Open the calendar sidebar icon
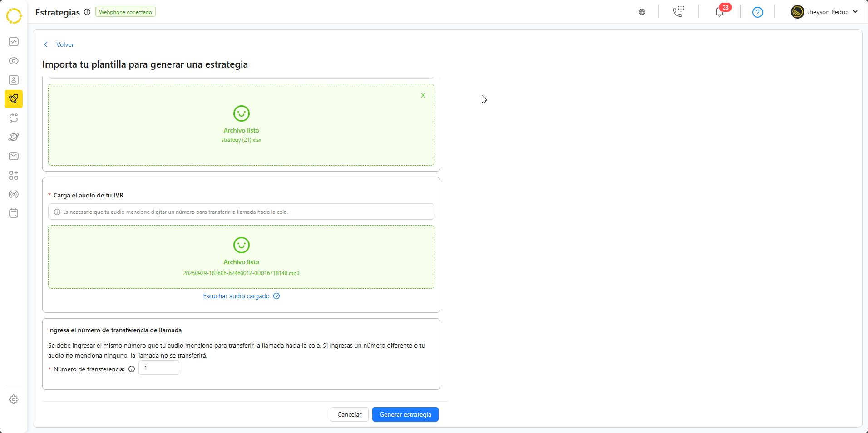868x433 pixels. coord(14,213)
